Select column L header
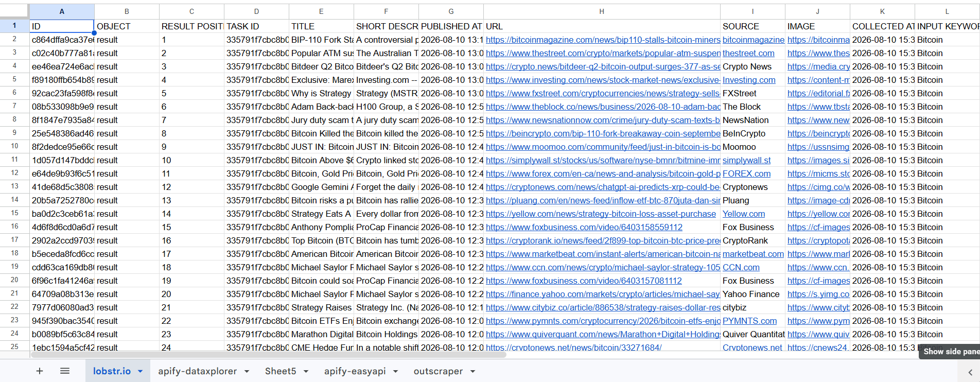This screenshot has height=382, width=980. tap(947, 11)
